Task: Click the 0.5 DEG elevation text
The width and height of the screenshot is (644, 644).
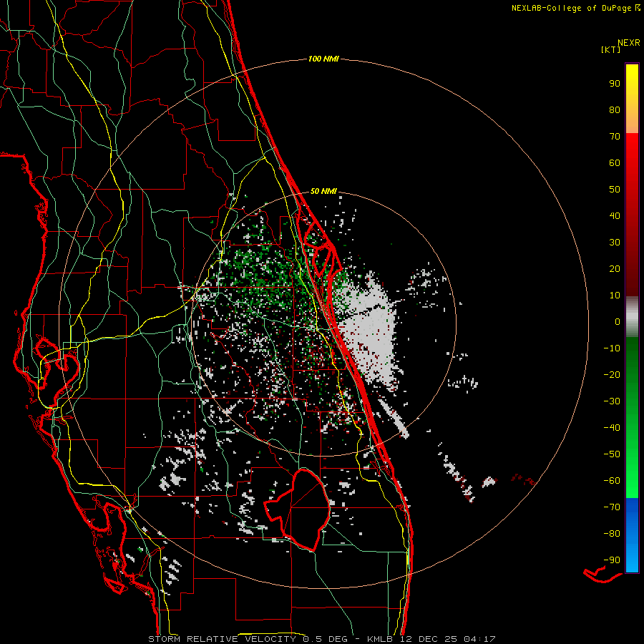Action: [x=325, y=639]
